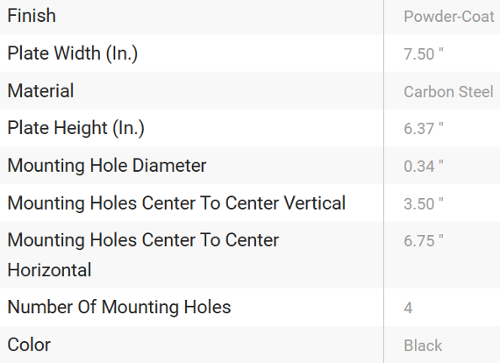Click the word Horizontal on wrapped line
This screenshot has height=363, width=500.
click(49, 270)
